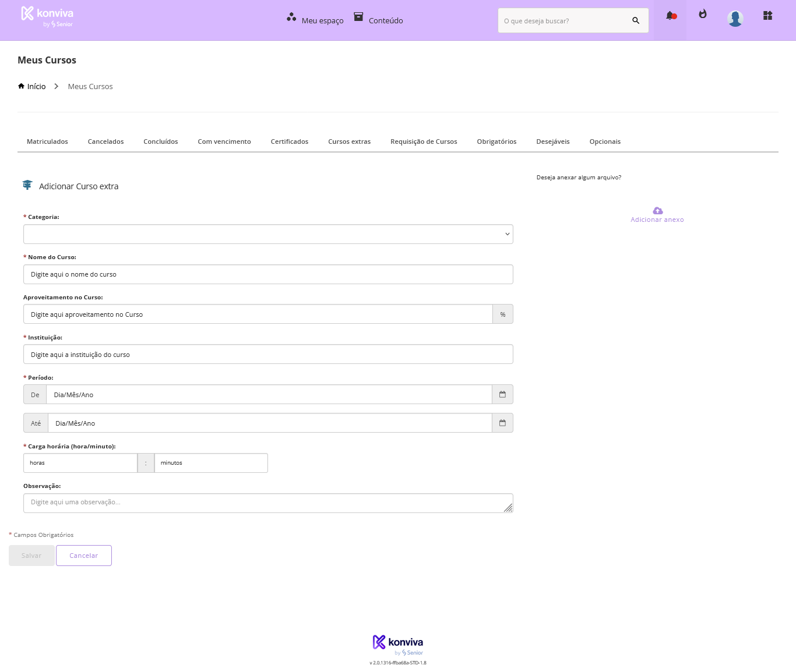The image size is (796, 672).
Task: Switch to Certificados tab
Action: click(x=290, y=142)
